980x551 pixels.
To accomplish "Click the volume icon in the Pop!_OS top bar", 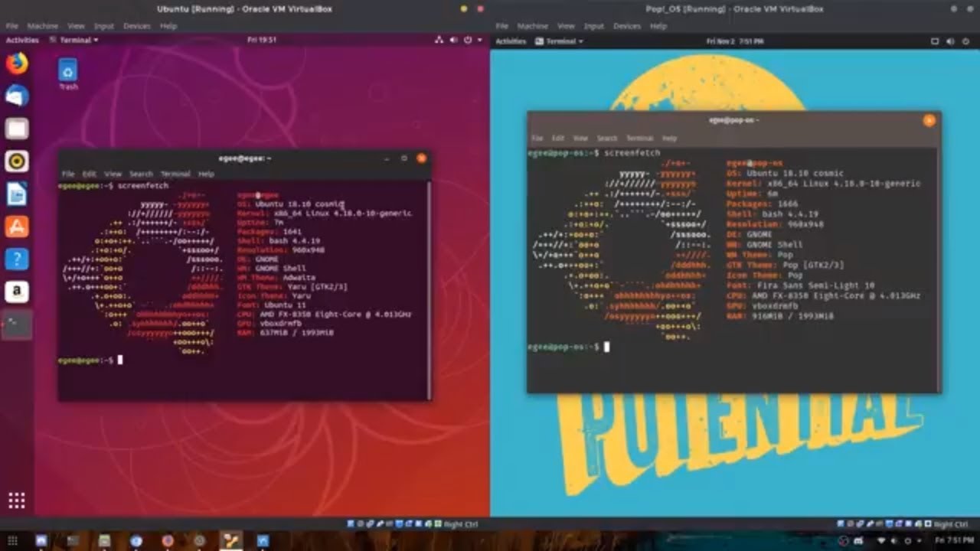I will click(951, 41).
